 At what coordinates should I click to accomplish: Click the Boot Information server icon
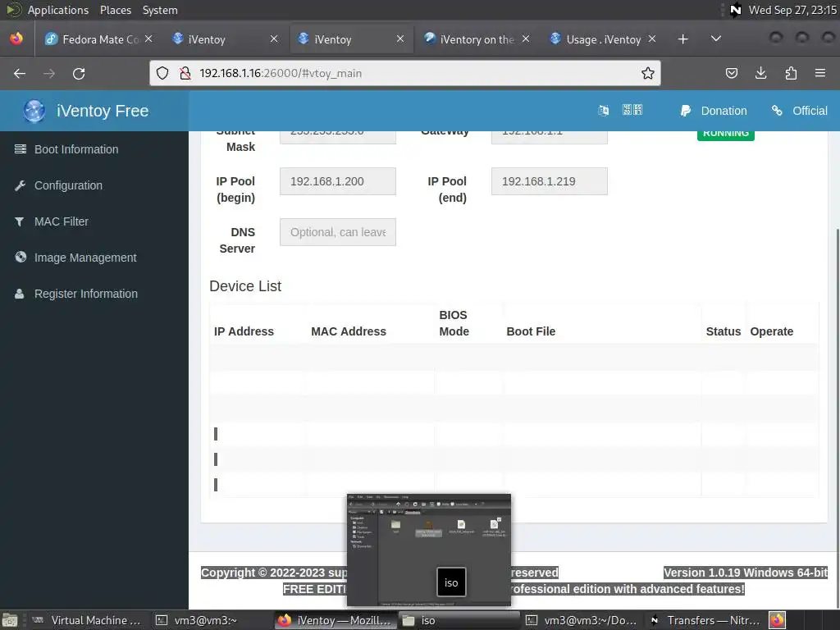tap(21, 149)
